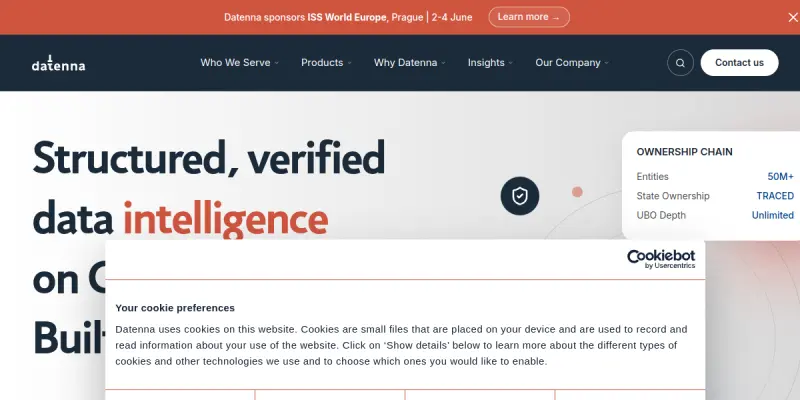The height and width of the screenshot is (400, 800).
Task: Click the Cookiebot by Usercentrics logo
Action: point(661,259)
